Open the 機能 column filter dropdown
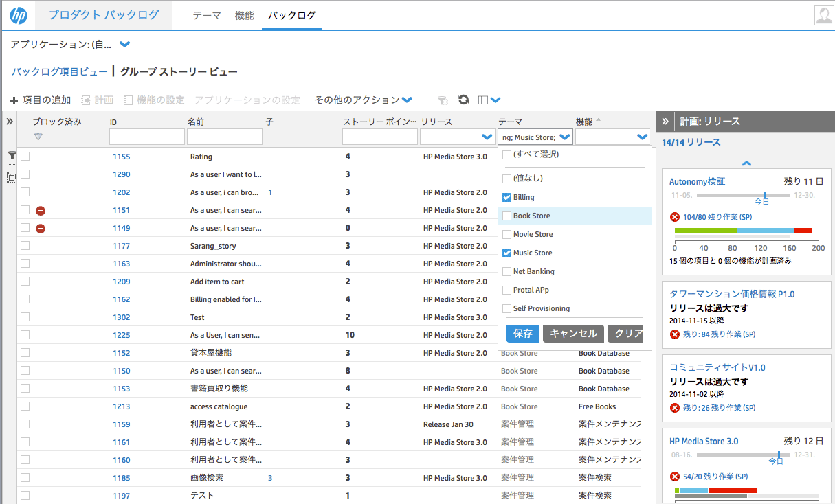Screen dimensions: 835x504 tap(643, 137)
